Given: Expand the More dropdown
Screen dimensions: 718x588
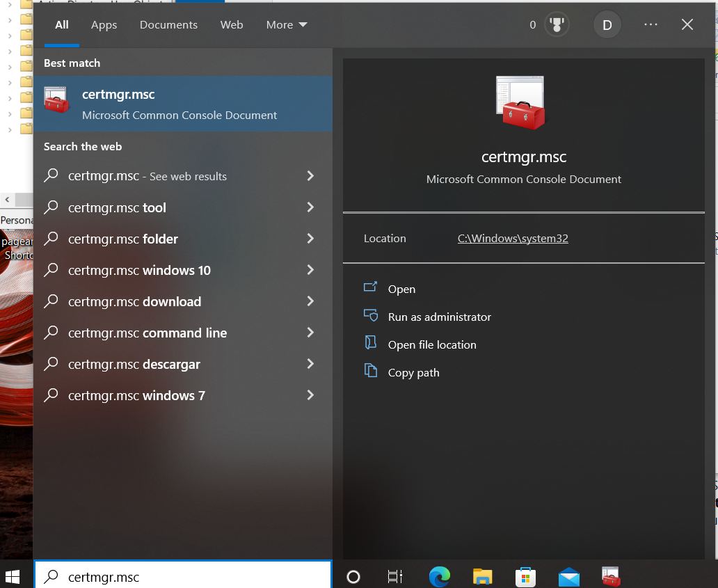Looking at the screenshot, I should click(x=287, y=25).
